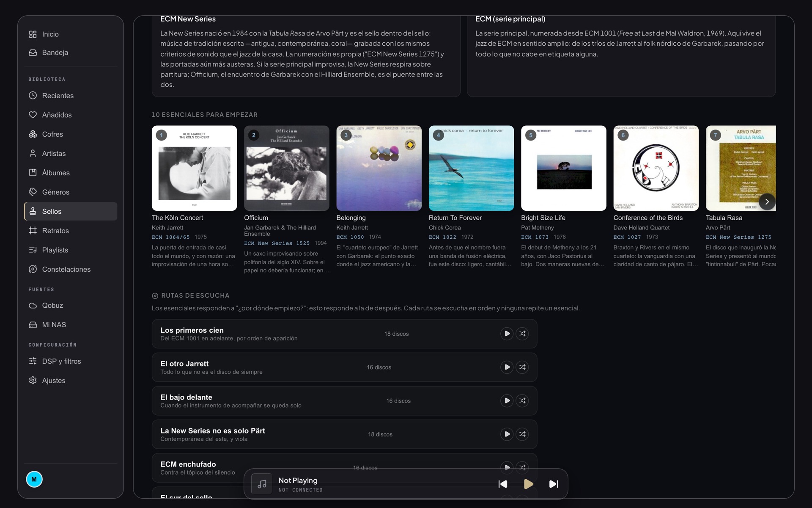
Task: Shuffle La New Series no es solo Pärt
Action: point(522,434)
